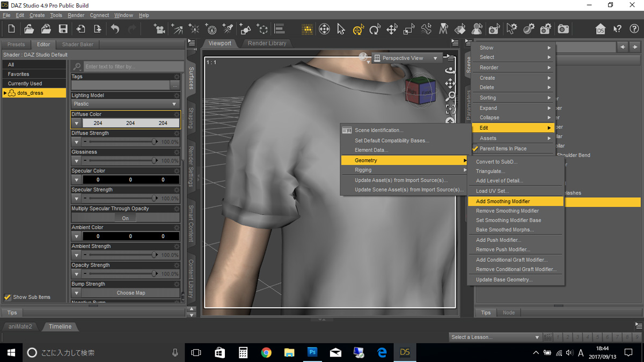Image resolution: width=644 pixels, height=362 pixels.
Task: Click the viewport zoom magnifier icon
Action: [450, 96]
